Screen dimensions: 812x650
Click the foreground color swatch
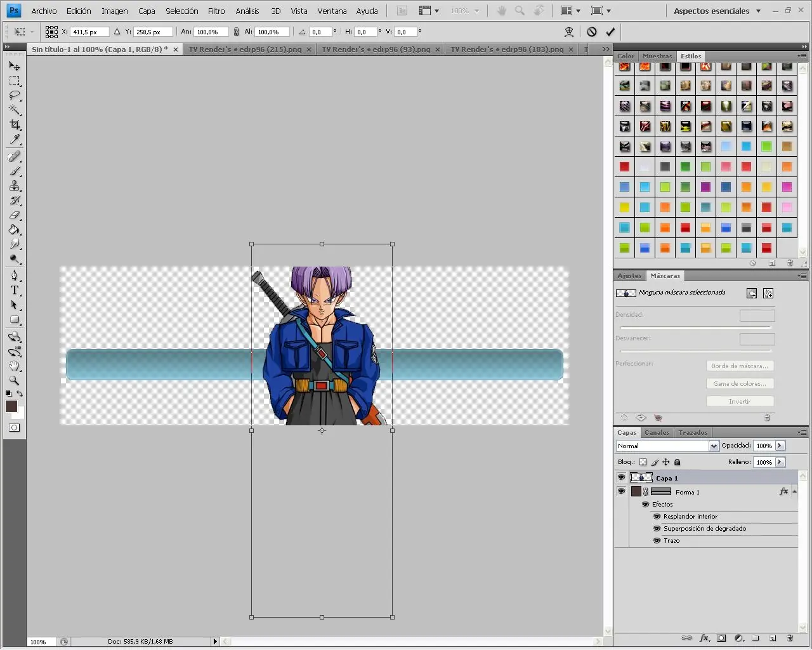(x=11, y=406)
